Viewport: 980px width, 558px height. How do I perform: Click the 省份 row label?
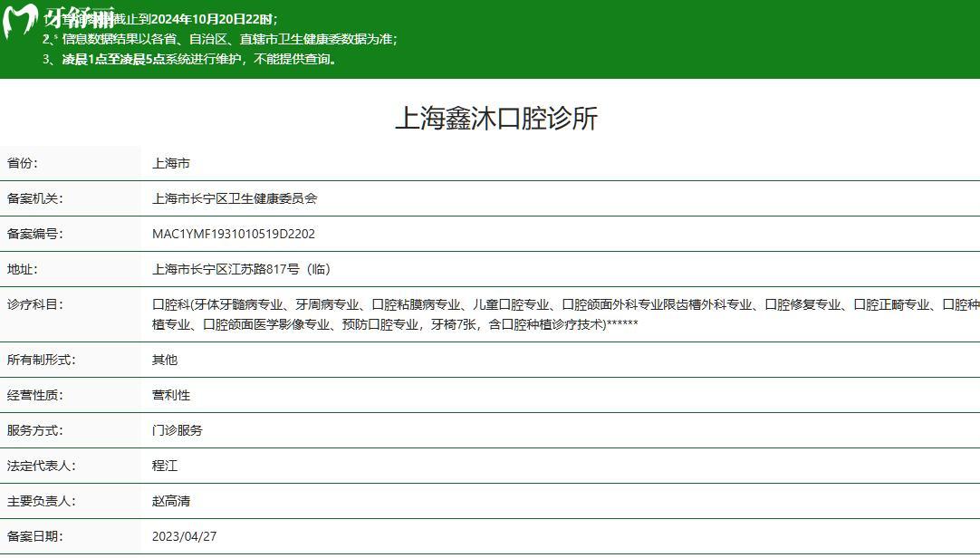[x=22, y=163]
